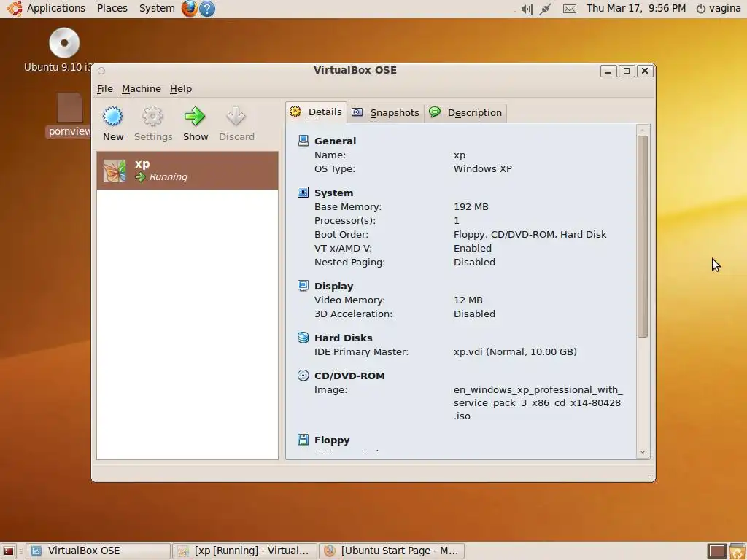The image size is (747, 560).
Task: Switch to xp [Running] taskbar button
Action: click(245, 551)
